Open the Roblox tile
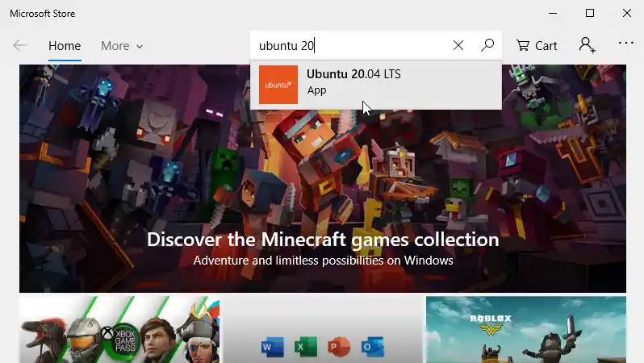644x363 pixels. pos(526,330)
